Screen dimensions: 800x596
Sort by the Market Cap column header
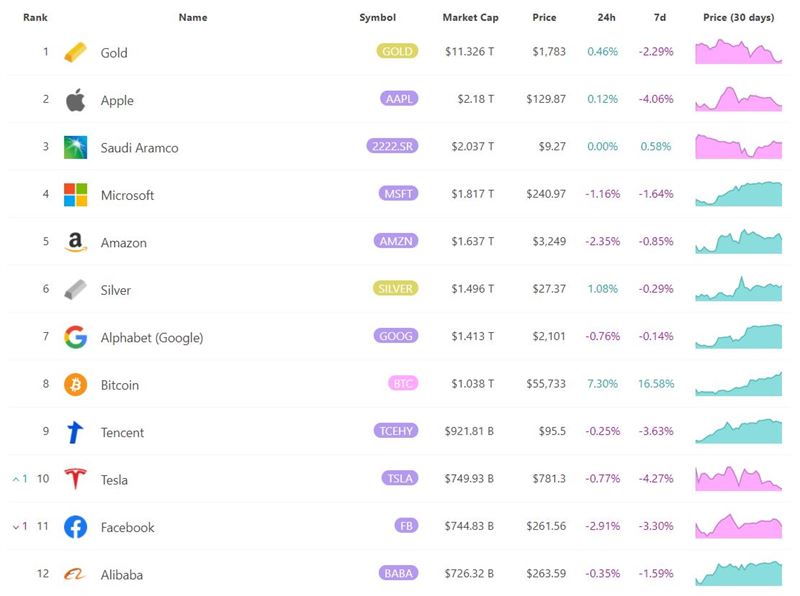click(x=470, y=17)
